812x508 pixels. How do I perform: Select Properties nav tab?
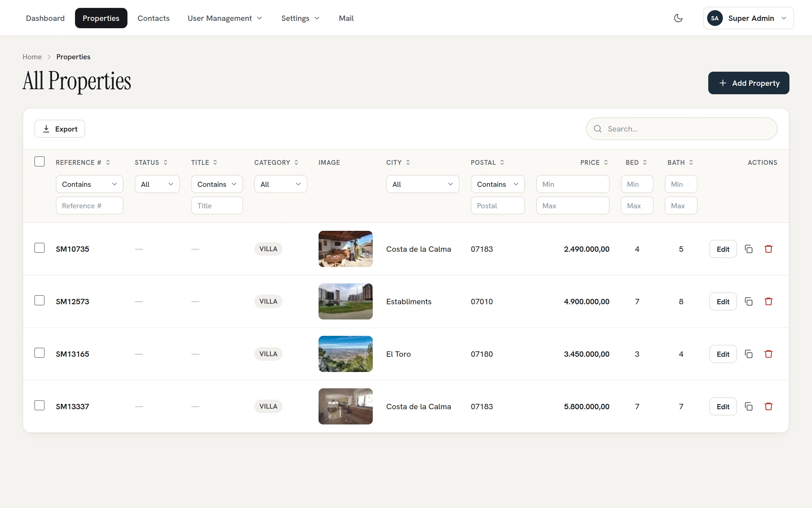point(101,18)
